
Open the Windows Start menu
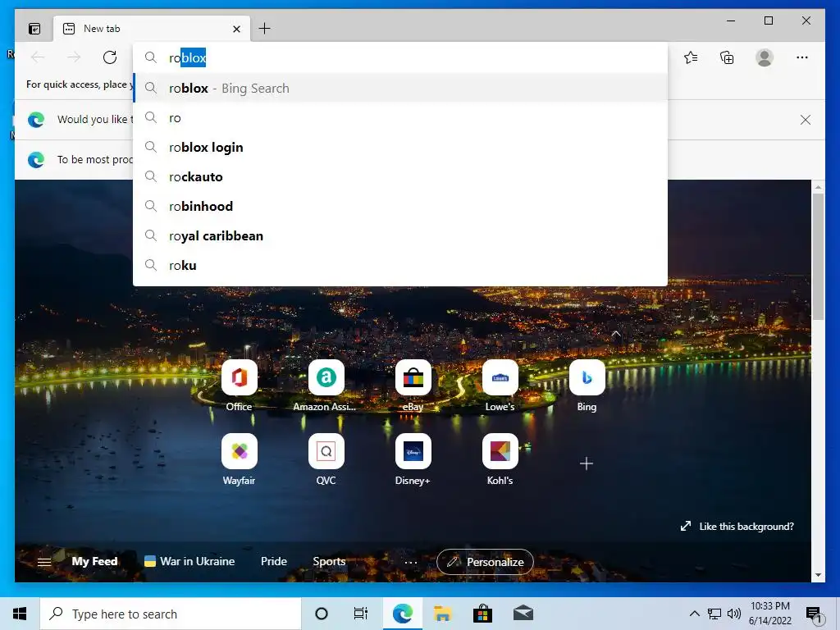click(20, 614)
